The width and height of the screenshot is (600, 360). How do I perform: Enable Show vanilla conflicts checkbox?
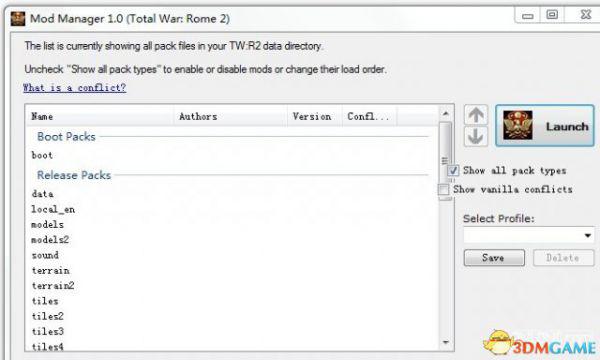(x=443, y=189)
